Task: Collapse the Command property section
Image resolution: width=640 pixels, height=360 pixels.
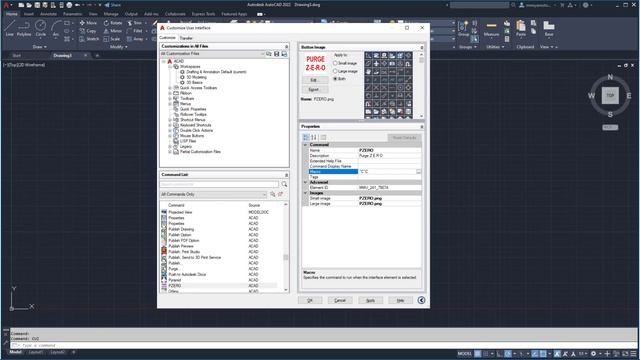Action: coord(305,145)
